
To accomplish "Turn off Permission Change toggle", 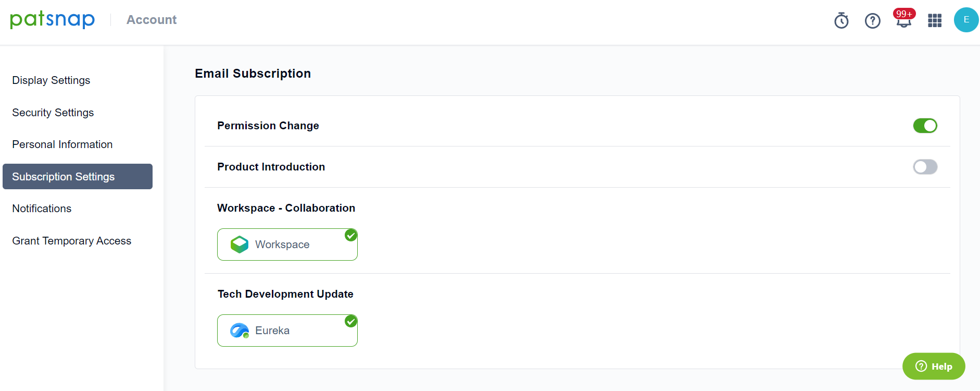I will [925, 126].
